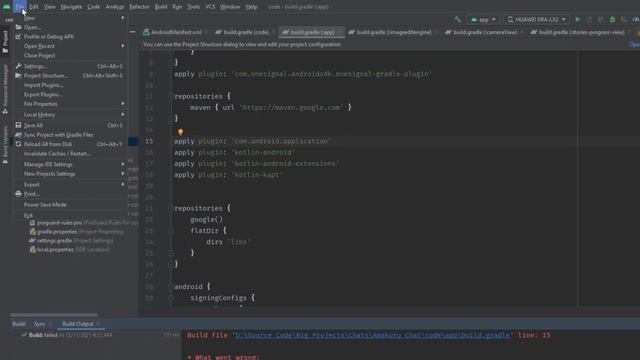Open the app run configuration dropdown
Image resolution: width=640 pixels, height=360 pixels.
(x=484, y=20)
